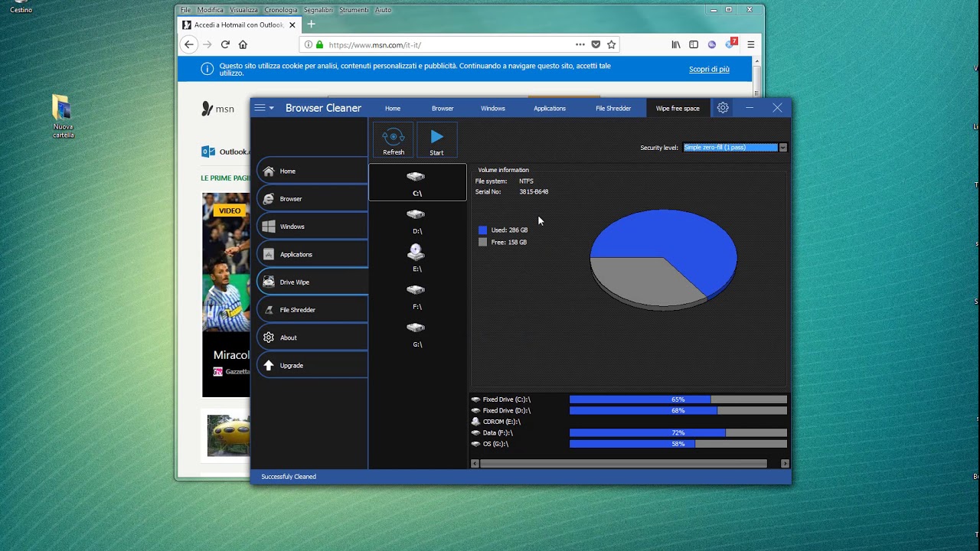Click the scrollbar left arrow in drive list
This screenshot has width=980, height=551.
[475, 464]
